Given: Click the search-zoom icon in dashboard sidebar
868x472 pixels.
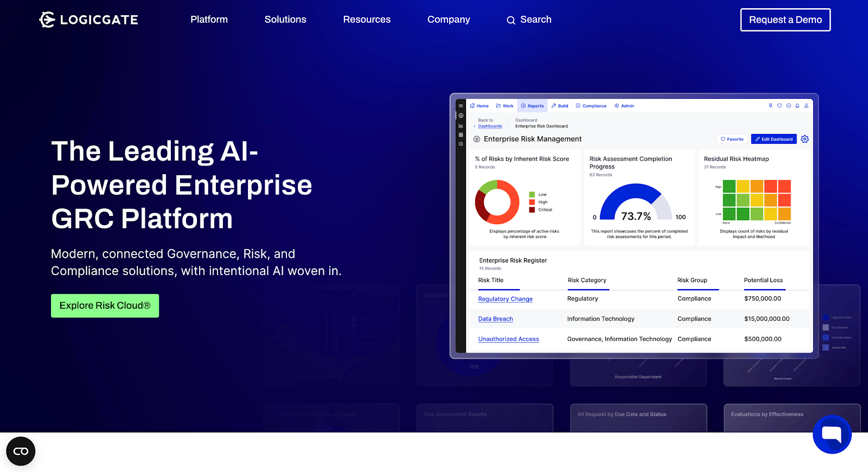Looking at the screenshot, I should [461, 144].
